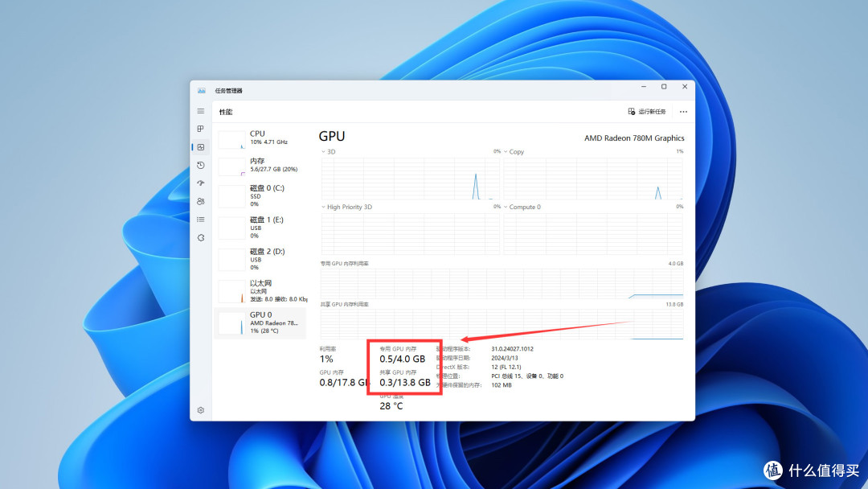Click '10% 4.71 GHz' under CPU

click(268, 142)
